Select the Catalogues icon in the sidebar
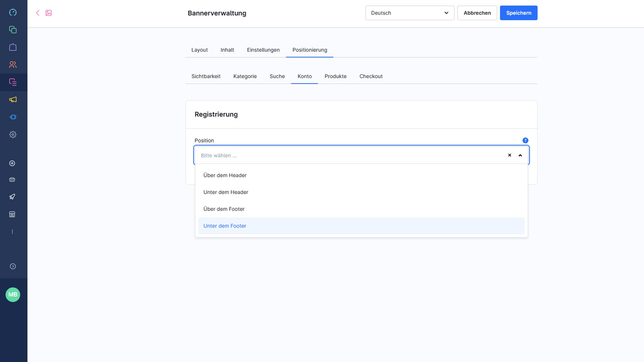644x362 pixels. click(13, 29)
